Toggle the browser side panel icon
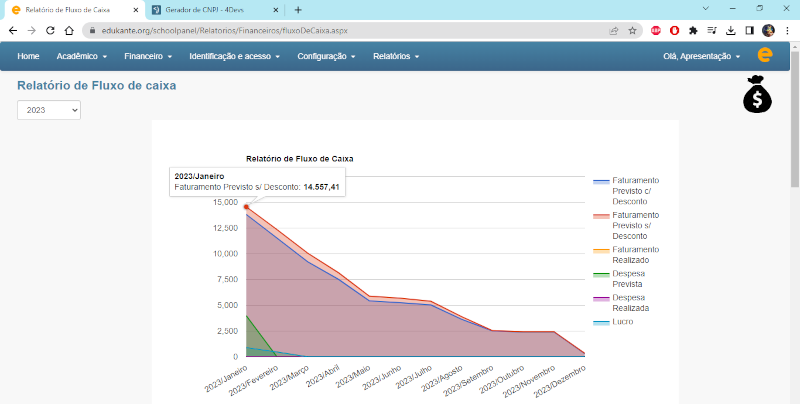The image size is (800, 404). [749, 31]
